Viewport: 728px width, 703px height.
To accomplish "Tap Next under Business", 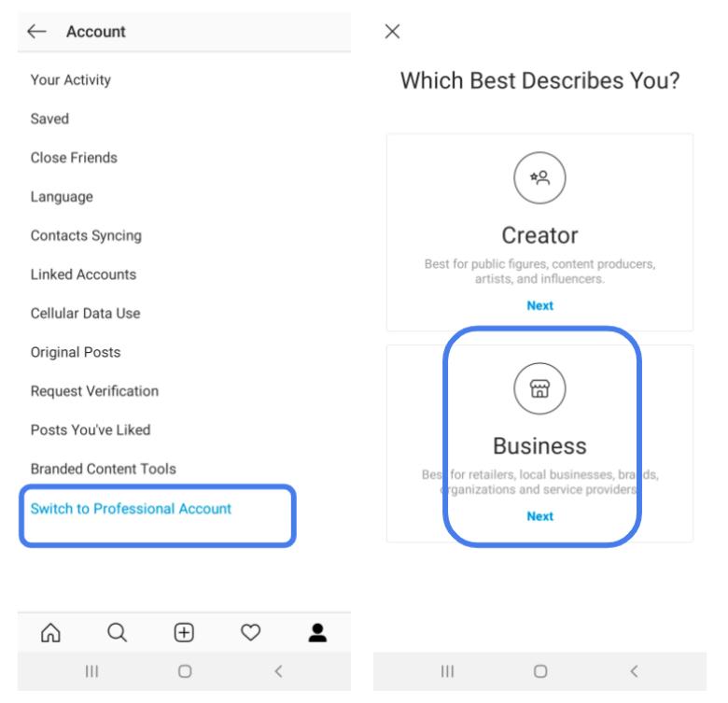I will (x=540, y=516).
